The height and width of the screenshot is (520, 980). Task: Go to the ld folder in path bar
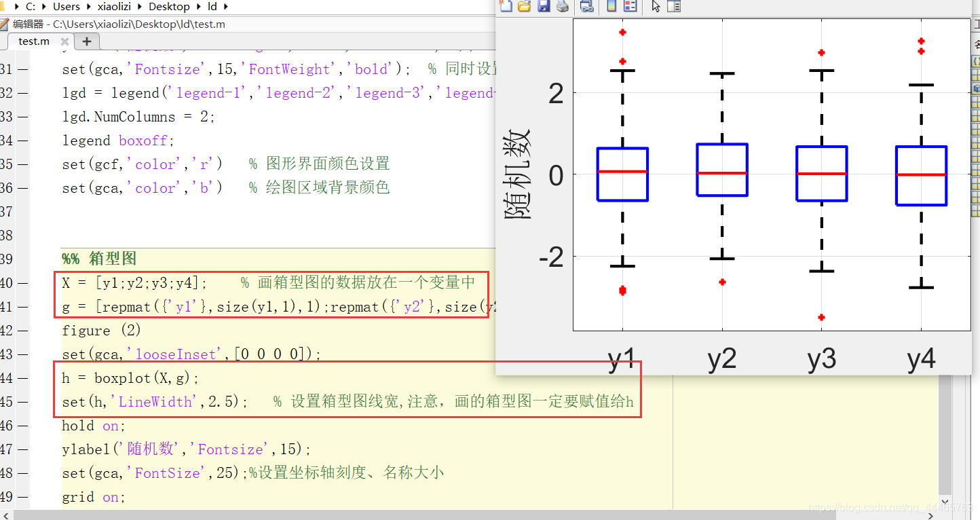click(212, 7)
